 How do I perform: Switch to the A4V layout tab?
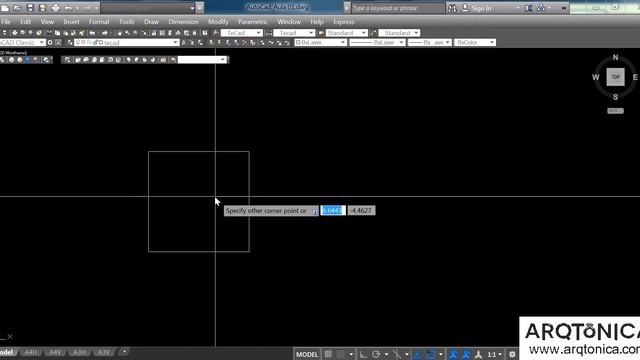(x=55, y=352)
